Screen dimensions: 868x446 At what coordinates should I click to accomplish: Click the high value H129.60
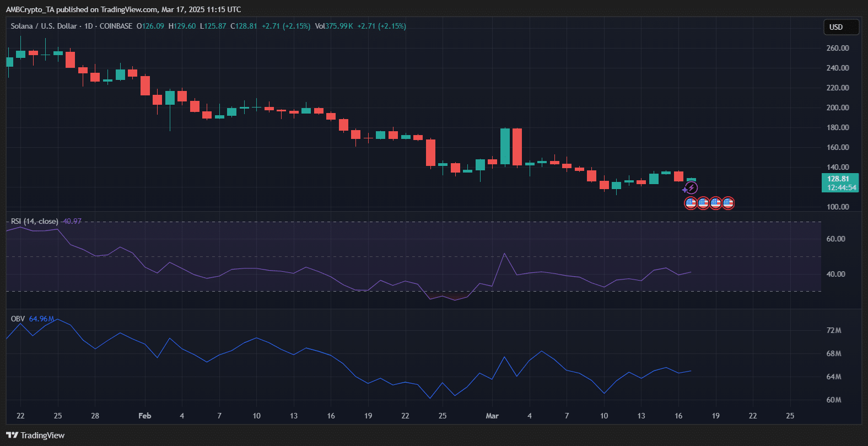182,26
